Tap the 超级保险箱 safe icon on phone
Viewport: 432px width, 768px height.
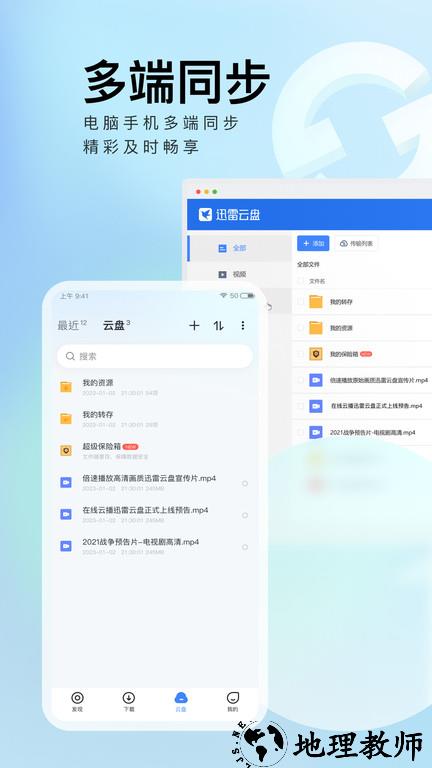[x=66, y=451]
